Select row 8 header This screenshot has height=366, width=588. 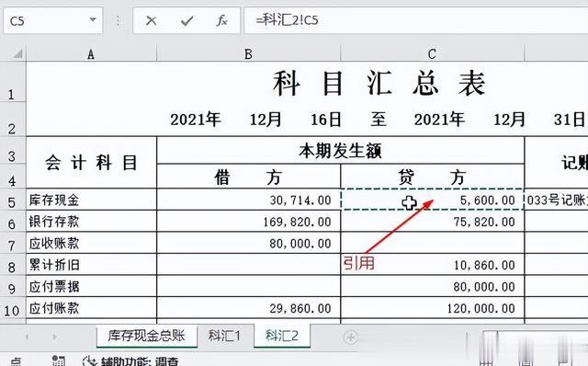[12, 265]
